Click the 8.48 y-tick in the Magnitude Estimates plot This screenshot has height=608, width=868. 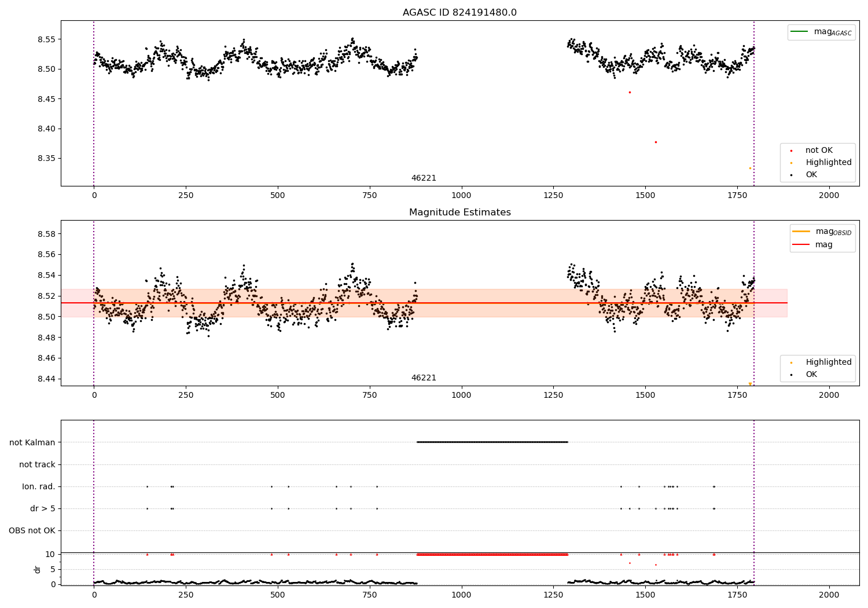tap(46, 338)
